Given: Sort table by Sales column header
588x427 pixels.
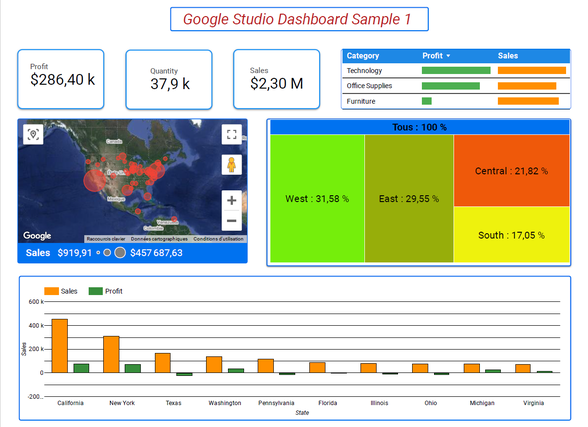Looking at the screenshot, I should pyautogui.click(x=508, y=56).
